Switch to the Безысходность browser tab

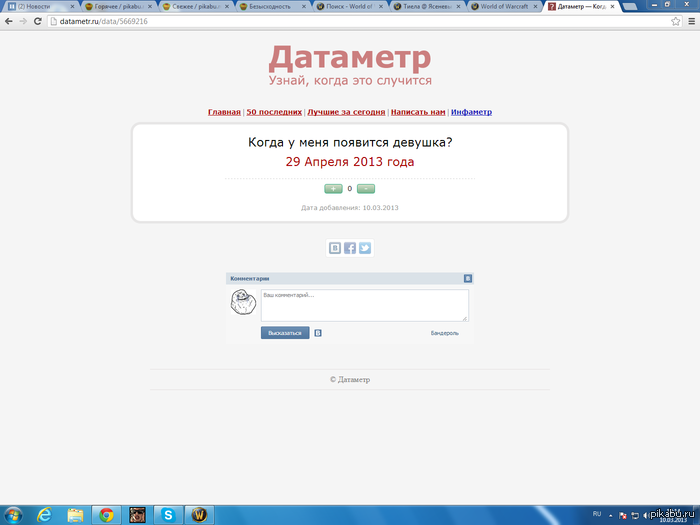270,6
